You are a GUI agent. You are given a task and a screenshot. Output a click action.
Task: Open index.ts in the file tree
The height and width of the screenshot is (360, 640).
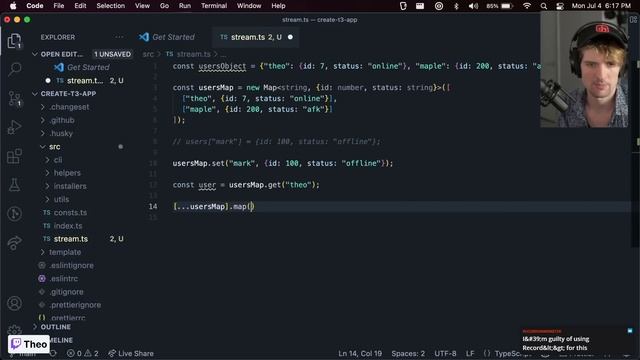click(68, 226)
